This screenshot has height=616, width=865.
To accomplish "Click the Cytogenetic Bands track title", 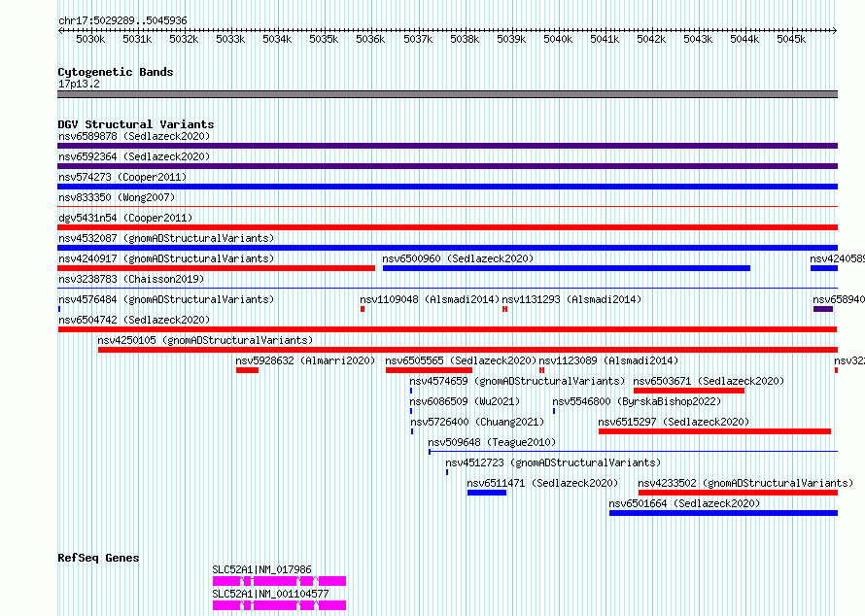I will point(116,72).
